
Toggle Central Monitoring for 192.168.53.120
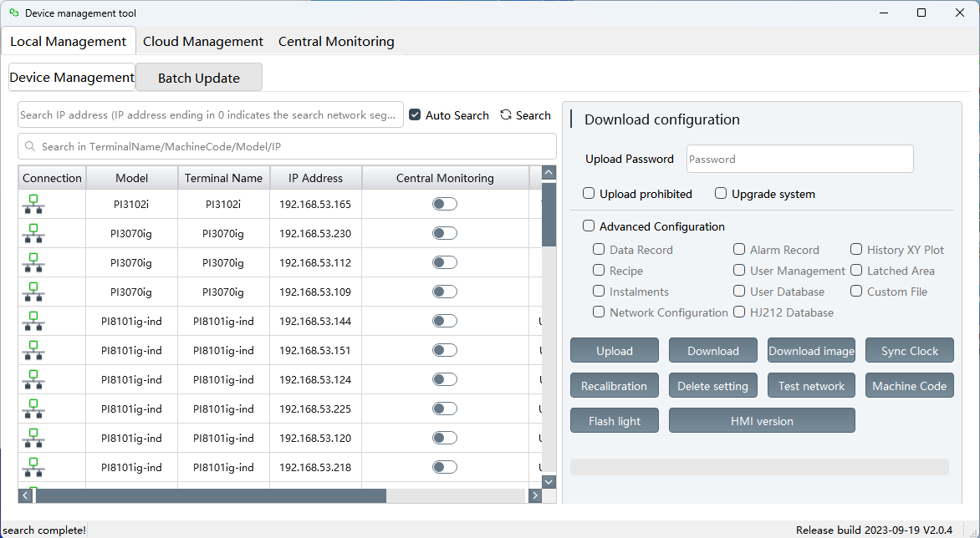click(445, 438)
